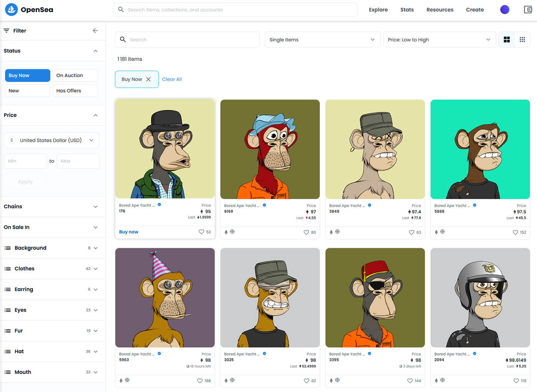
Task: Click the snowflake icon on ape 5963
Action: 127,380
